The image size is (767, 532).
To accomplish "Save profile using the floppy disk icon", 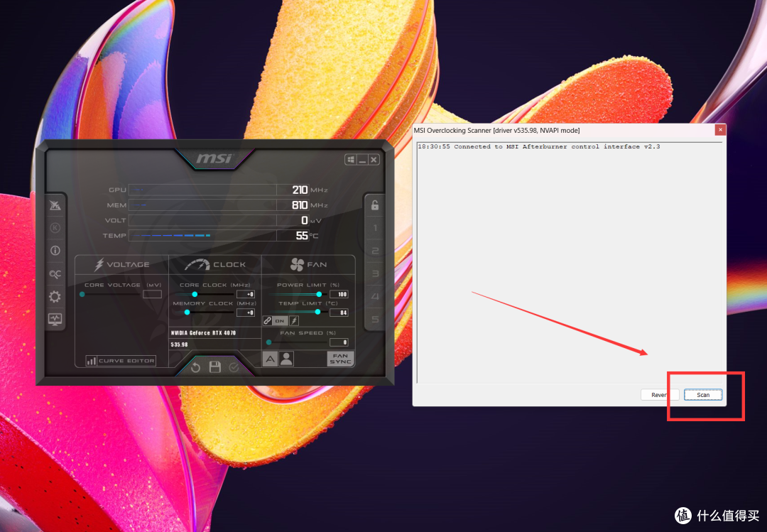I will (x=214, y=367).
